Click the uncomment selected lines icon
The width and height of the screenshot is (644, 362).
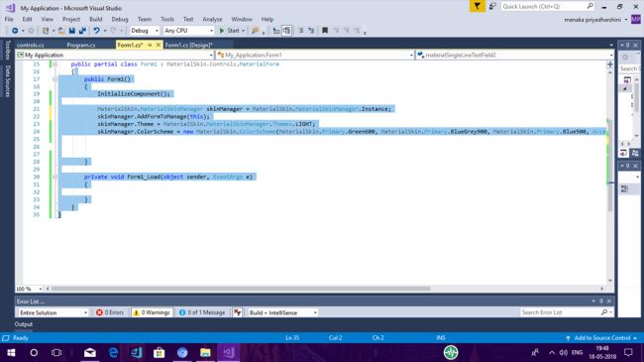pos(311,31)
